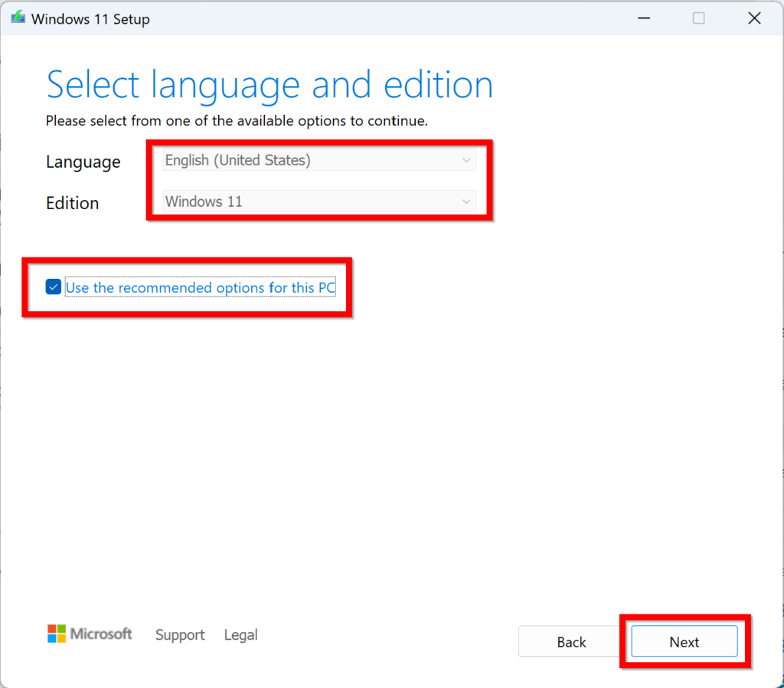This screenshot has width=784, height=688.
Task: Open the Windows 11 edition combo box
Action: click(x=318, y=201)
